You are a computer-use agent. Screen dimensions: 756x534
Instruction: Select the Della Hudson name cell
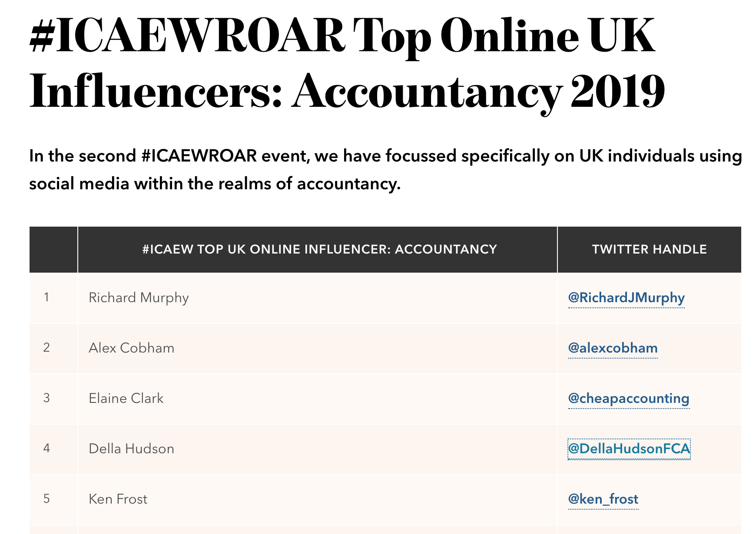131,449
